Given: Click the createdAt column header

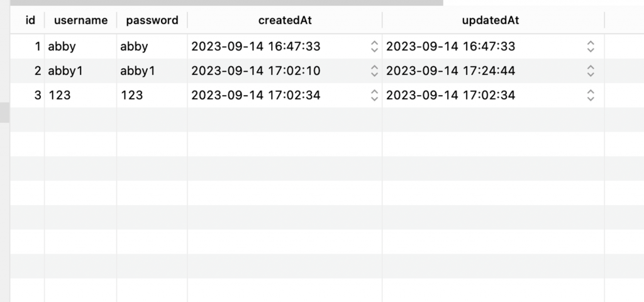Looking at the screenshot, I should point(285,20).
